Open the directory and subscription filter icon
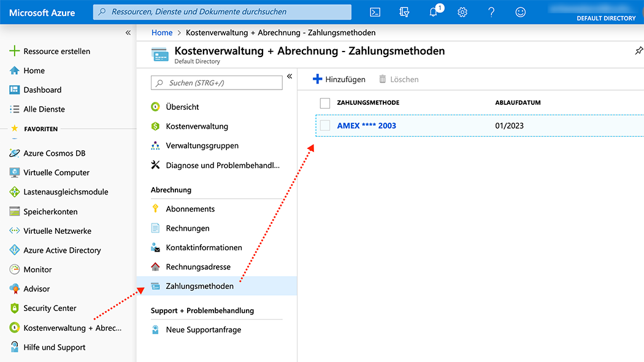The height and width of the screenshot is (362, 644). (x=404, y=12)
